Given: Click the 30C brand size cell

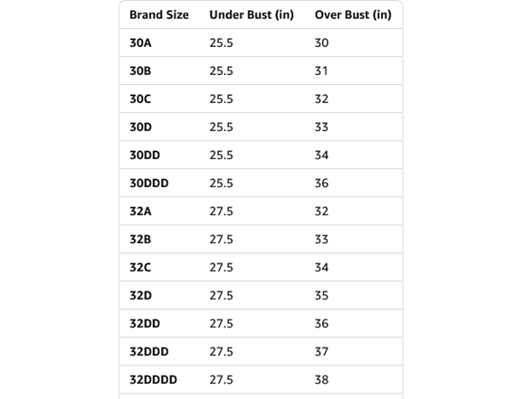Looking at the screenshot, I should point(140,100).
